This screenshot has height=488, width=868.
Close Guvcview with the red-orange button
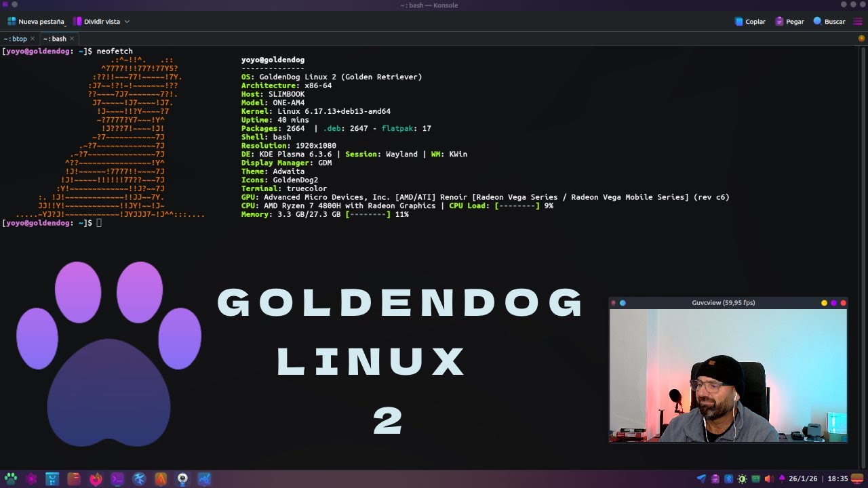[843, 303]
